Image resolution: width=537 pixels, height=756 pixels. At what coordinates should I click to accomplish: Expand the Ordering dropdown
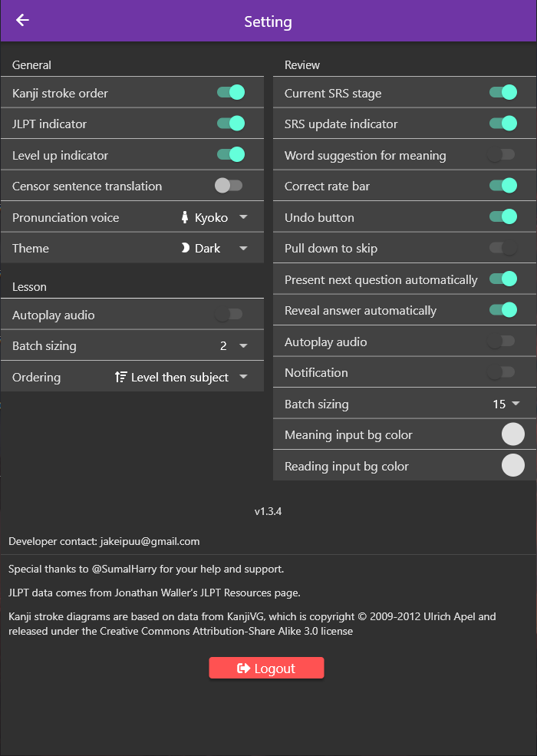[243, 377]
